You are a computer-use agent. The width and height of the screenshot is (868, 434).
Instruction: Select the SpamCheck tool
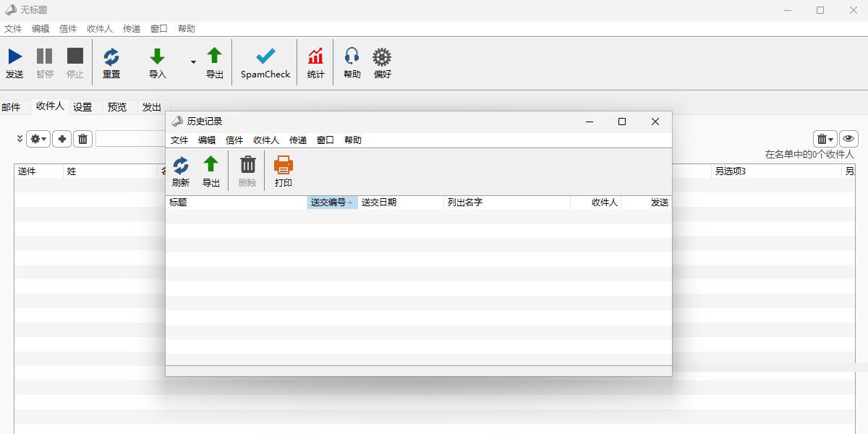[x=264, y=61]
